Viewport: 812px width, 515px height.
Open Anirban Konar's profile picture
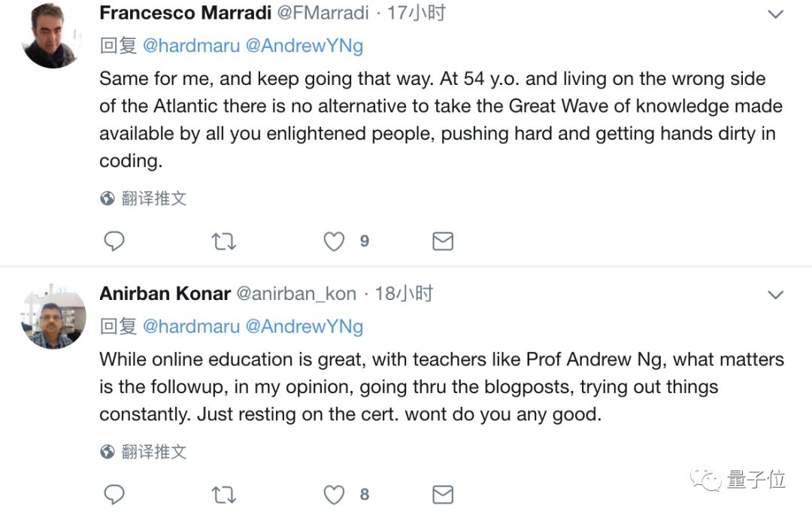click(53, 317)
